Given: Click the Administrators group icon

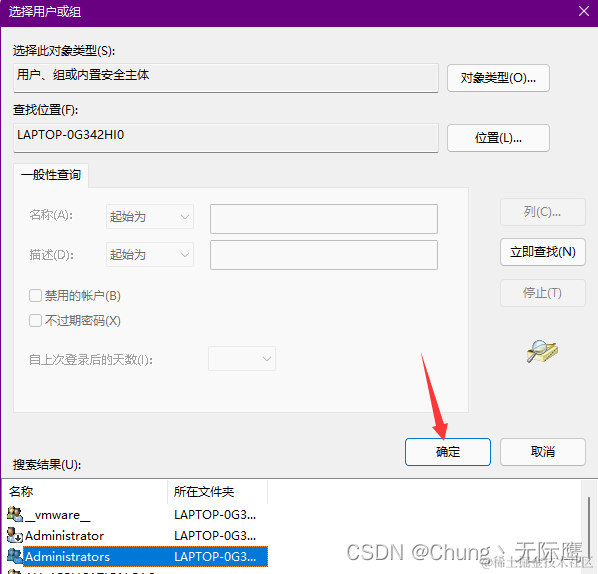Looking at the screenshot, I should (15, 556).
